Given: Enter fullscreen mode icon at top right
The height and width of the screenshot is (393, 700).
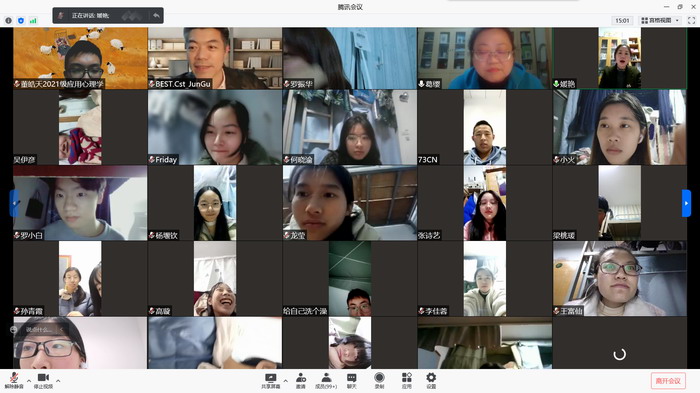Looking at the screenshot, I should 692,21.
